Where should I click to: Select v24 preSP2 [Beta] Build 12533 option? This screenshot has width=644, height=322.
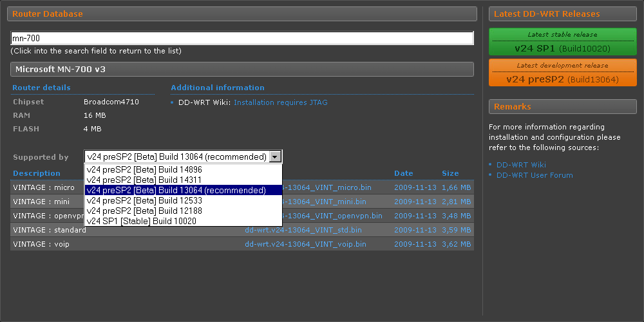tap(183, 200)
